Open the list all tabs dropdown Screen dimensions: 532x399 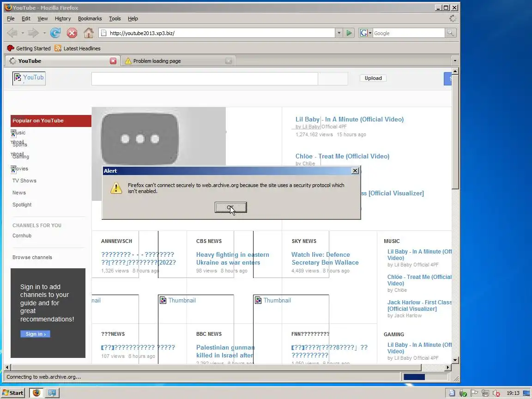454,61
